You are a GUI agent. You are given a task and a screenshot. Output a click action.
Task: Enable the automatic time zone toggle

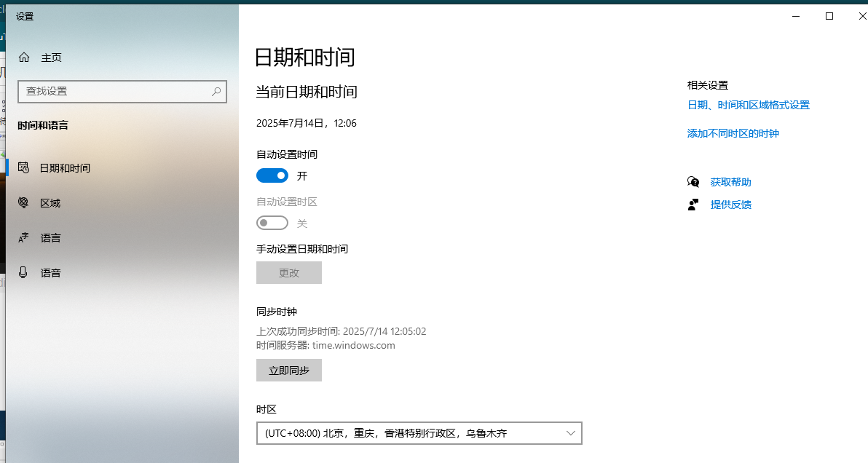pyautogui.click(x=272, y=223)
